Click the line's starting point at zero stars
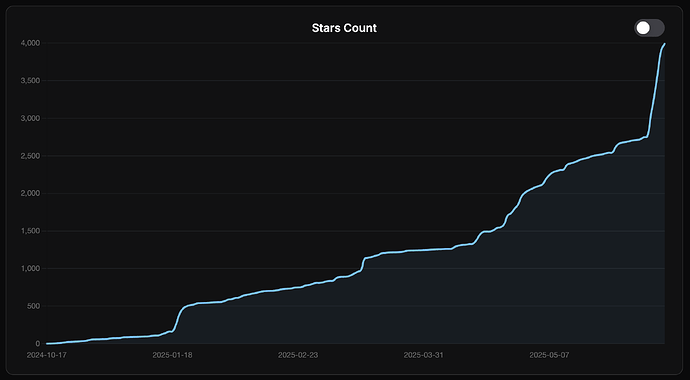690x380 pixels. tap(47, 343)
